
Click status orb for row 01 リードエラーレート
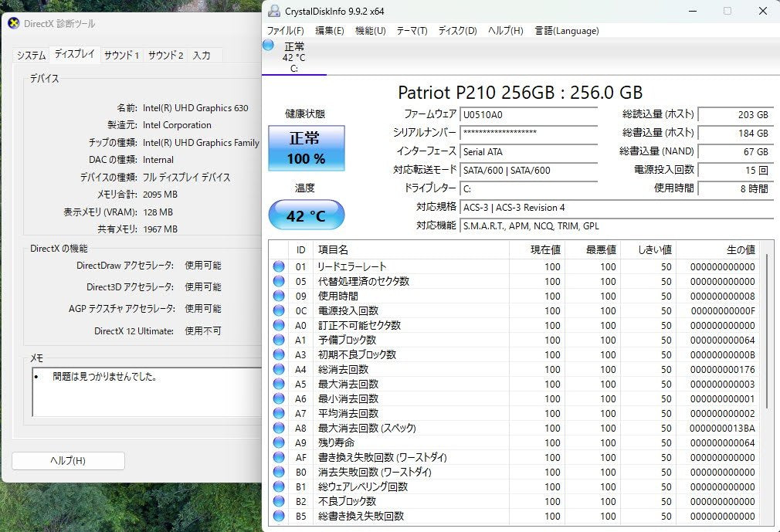(x=279, y=266)
